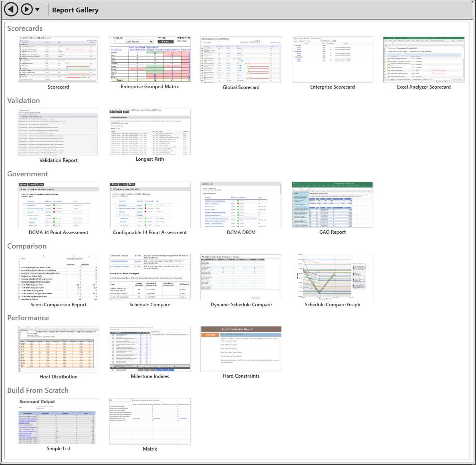Choose the Simple List build template
The image size is (476, 465).
[58, 421]
